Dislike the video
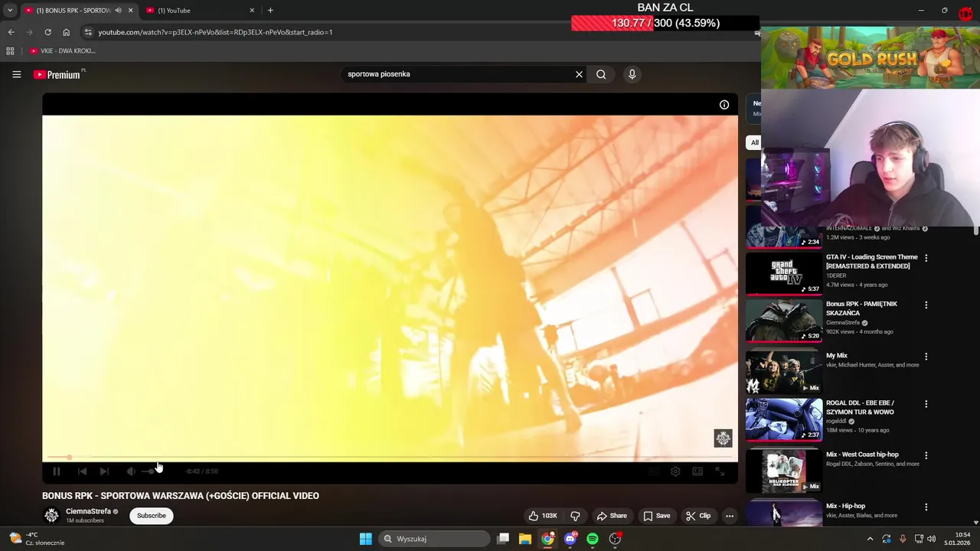This screenshot has width=980, height=551. (x=575, y=516)
